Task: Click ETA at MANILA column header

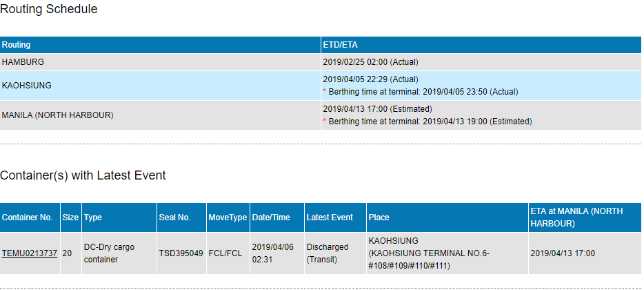Action: [x=585, y=217]
